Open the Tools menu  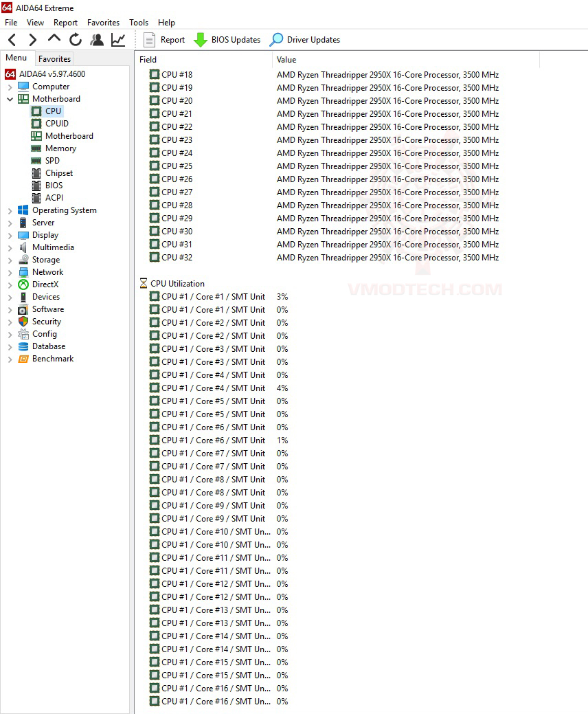(139, 22)
